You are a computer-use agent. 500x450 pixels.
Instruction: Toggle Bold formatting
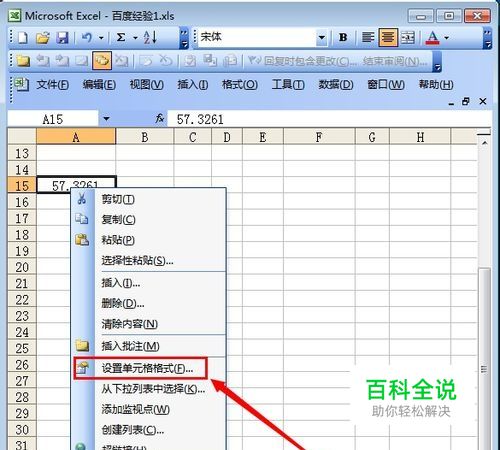tap(343, 37)
